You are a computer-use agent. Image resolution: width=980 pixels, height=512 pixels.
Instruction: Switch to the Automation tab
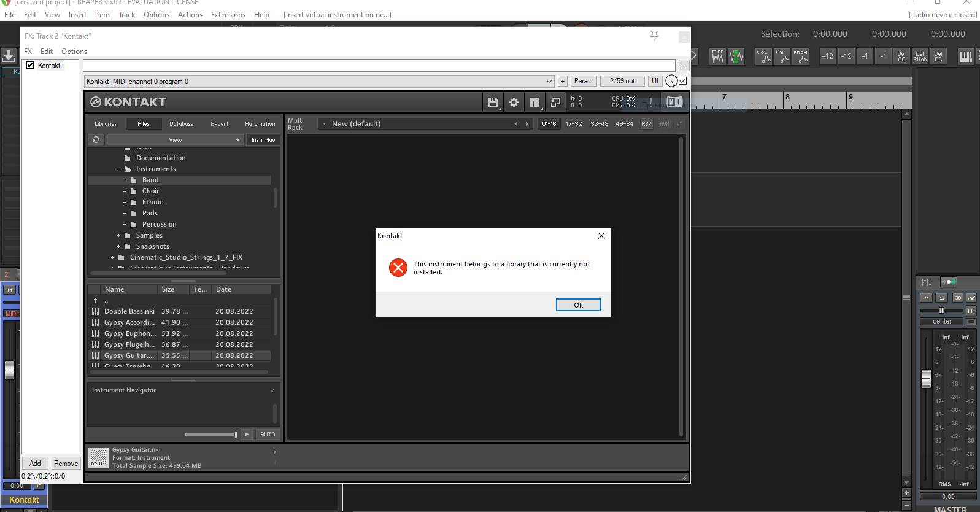[x=260, y=124]
